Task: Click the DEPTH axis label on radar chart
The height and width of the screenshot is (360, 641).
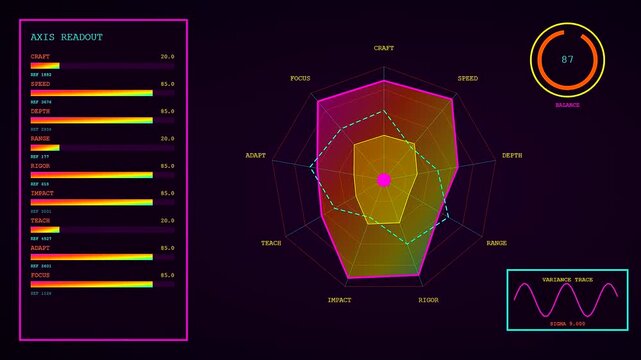Action: coord(512,156)
